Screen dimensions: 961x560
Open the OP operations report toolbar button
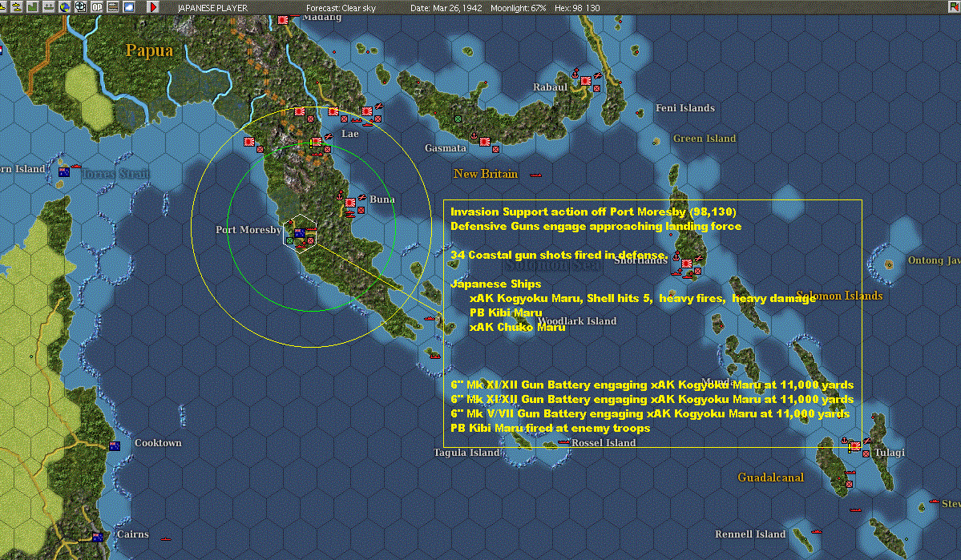[x=97, y=7]
